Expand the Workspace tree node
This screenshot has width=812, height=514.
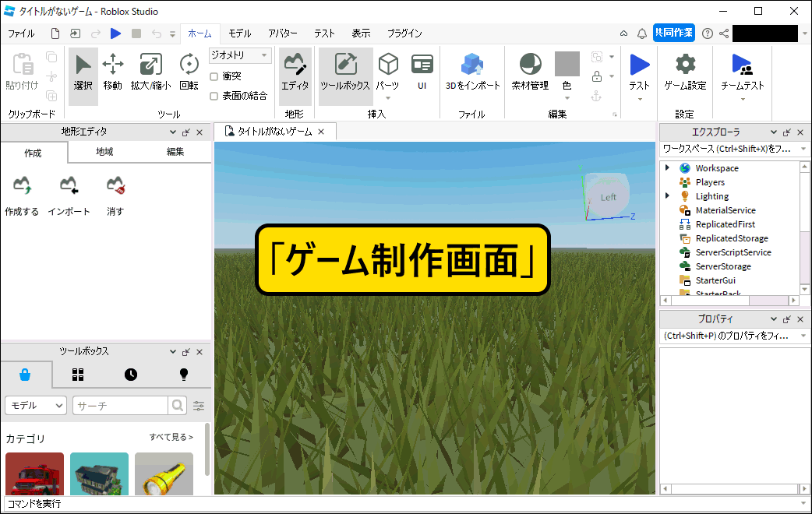click(667, 167)
